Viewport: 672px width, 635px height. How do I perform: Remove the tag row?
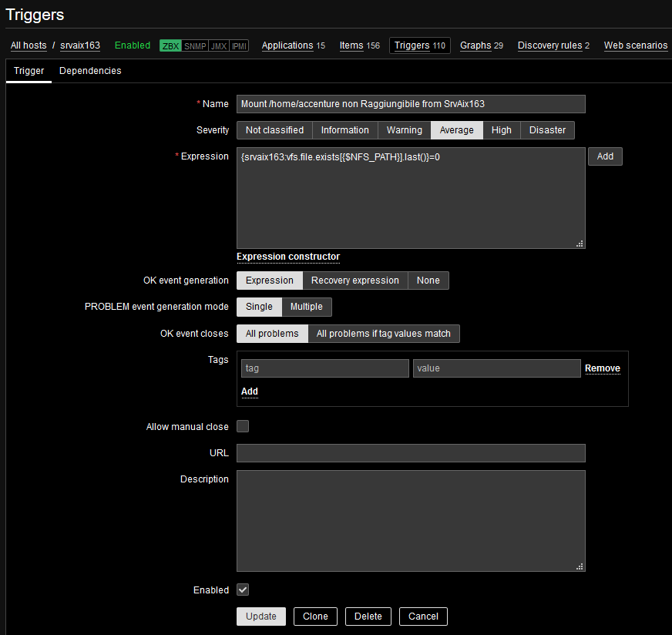click(602, 368)
